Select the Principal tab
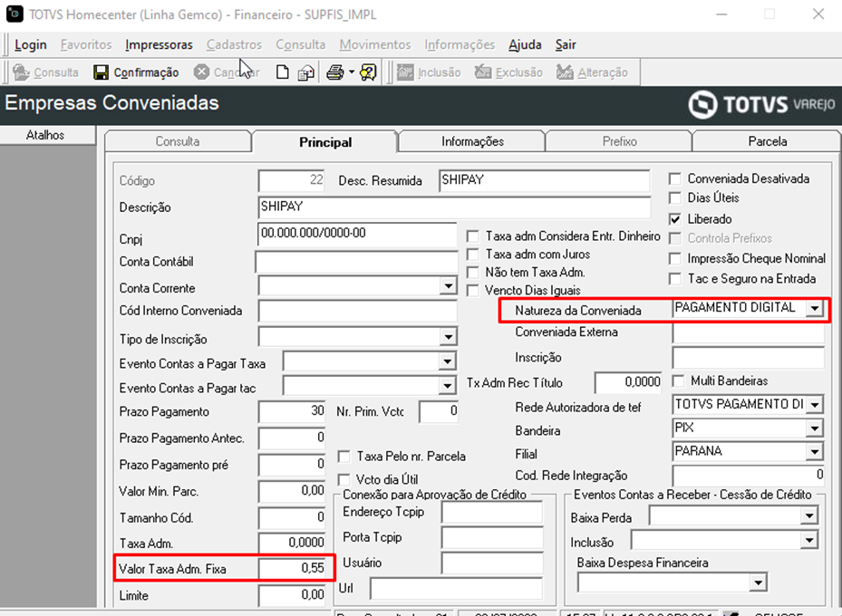Screen dimensions: 842x616 tap(325, 142)
